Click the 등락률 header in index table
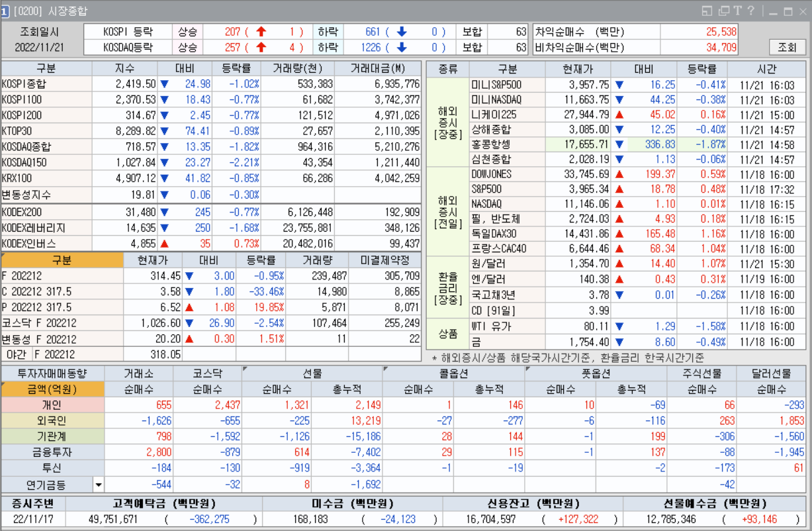This screenshot has width=812, height=531. (x=236, y=68)
